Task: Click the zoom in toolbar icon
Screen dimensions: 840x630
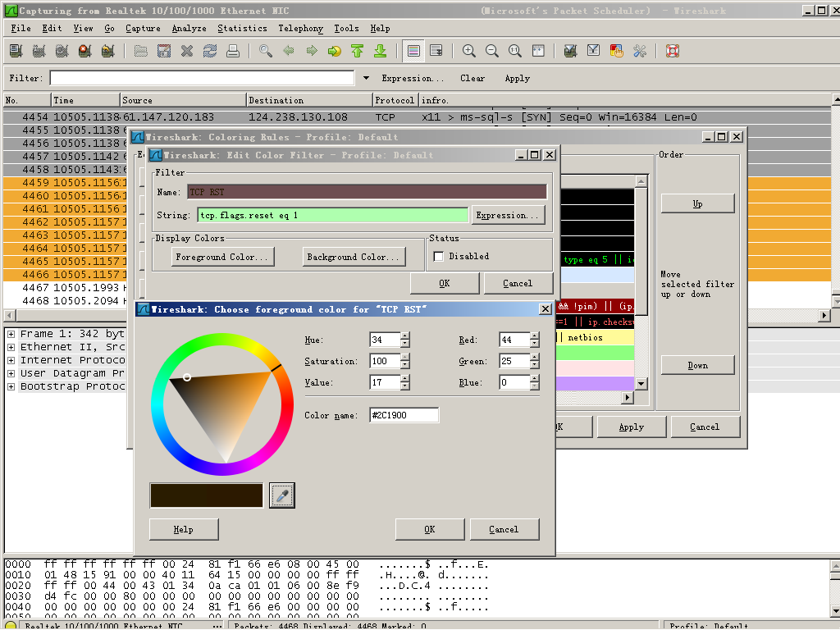Action: click(x=468, y=51)
